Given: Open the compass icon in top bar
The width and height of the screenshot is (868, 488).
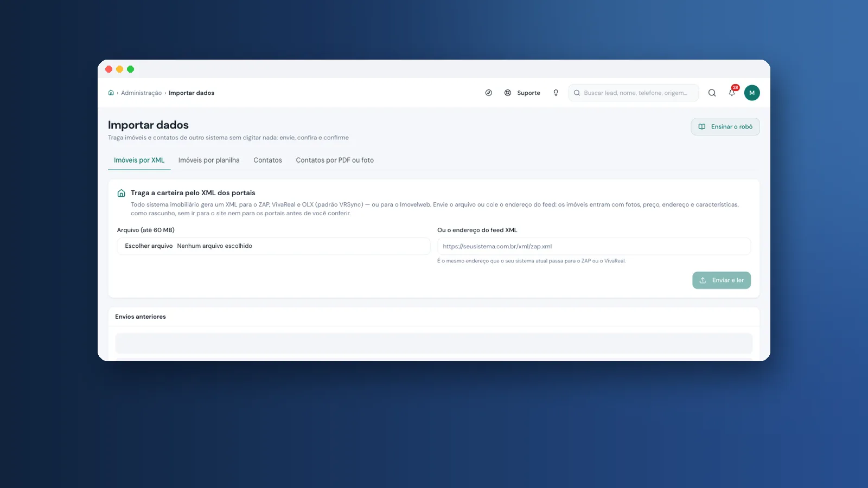Looking at the screenshot, I should 488,93.
